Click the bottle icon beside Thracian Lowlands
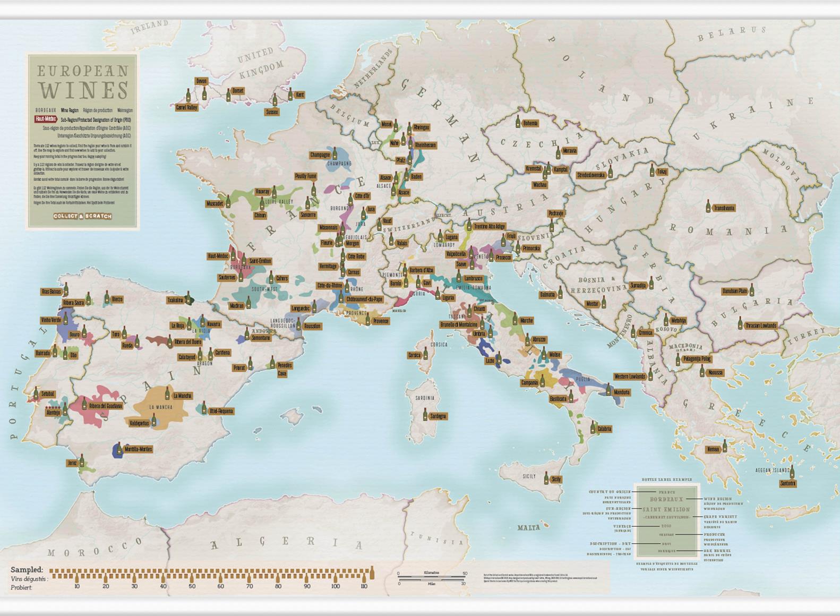 [x=740, y=323]
